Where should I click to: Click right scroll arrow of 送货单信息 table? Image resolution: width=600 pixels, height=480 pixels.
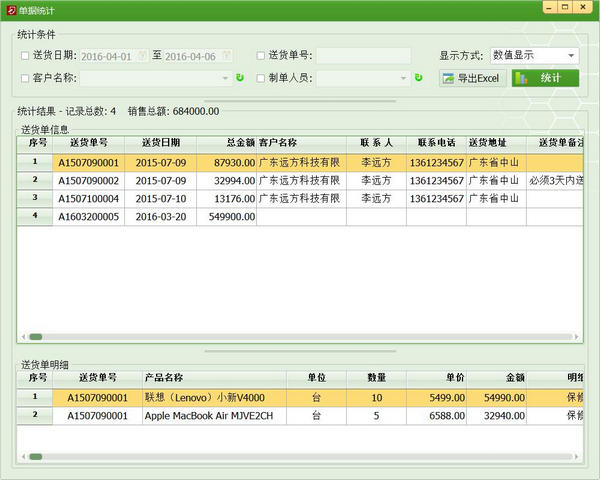576,337
